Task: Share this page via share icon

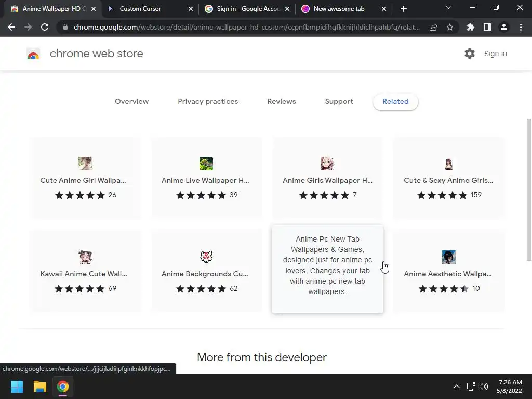Action: 433,27
